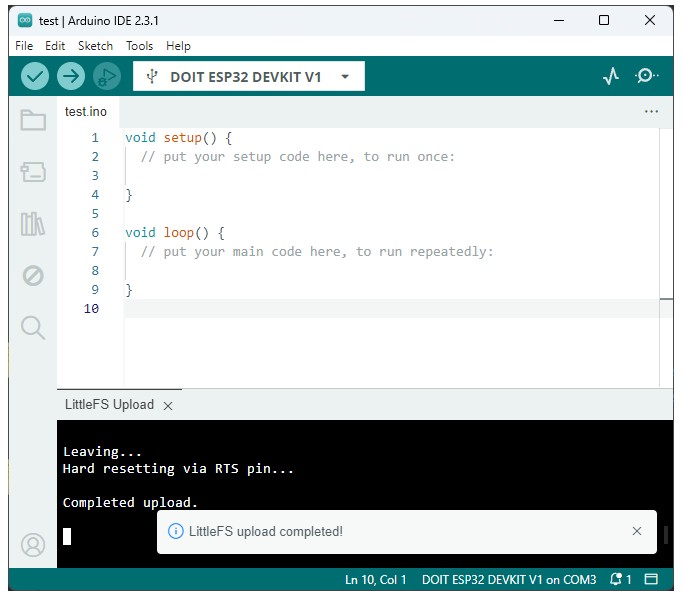The width and height of the screenshot is (684, 601).
Task: Click the Verify checkmark button
Action: click(35, 76)
